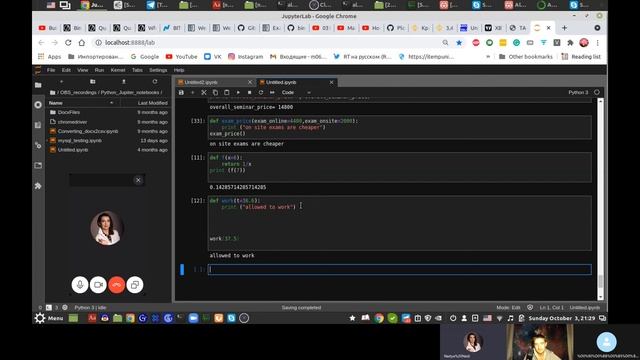This screenshot has height=360, width=640.
Task: Open Chrome extensions puzzle icon
Action: click(570, 42)
